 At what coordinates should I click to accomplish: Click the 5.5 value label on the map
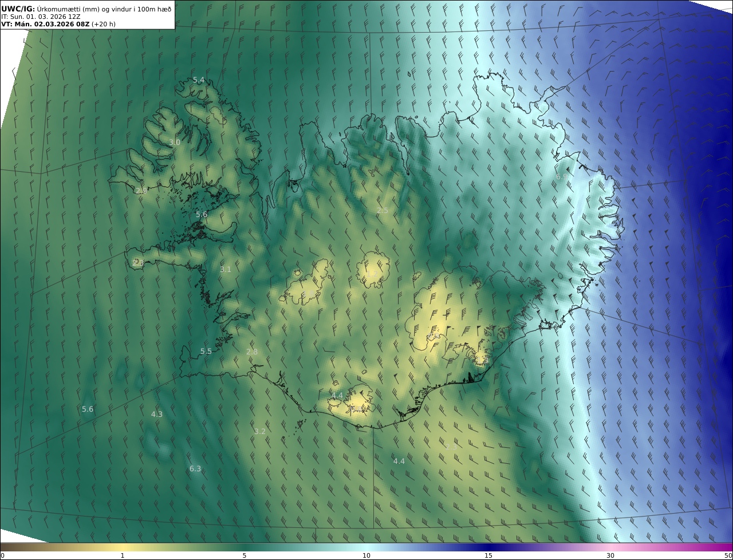[x=206, y=352]
